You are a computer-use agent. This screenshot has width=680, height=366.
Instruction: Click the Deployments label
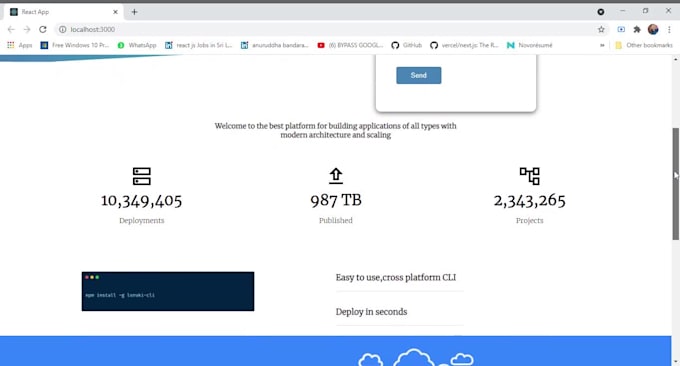click(x=141, y=221)
